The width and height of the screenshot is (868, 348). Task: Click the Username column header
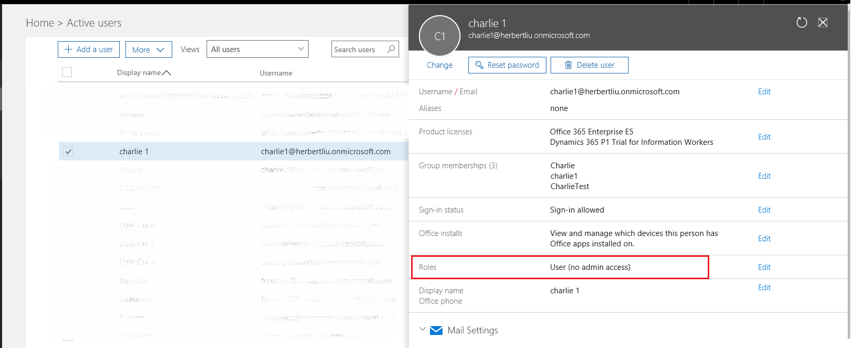tap(276, 73)
